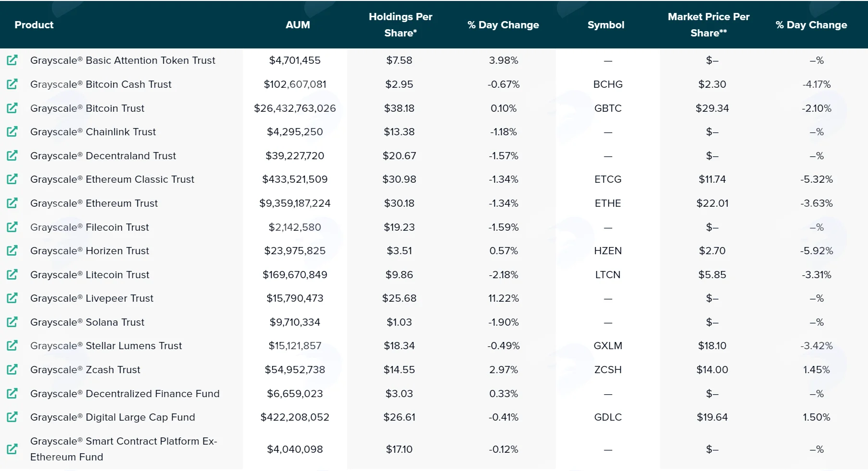The width and height of the screenshot is (868, 471).
Task: Click the Symbol column header
Action: 606,24
